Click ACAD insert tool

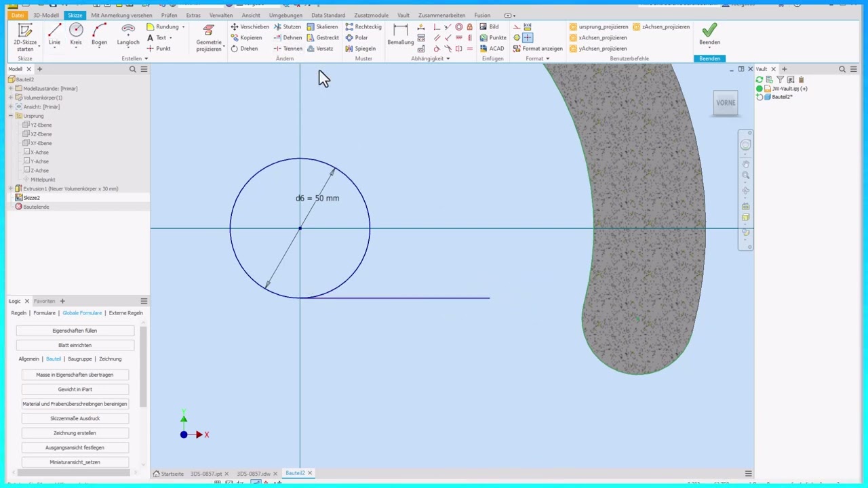[x=492, y=49]
